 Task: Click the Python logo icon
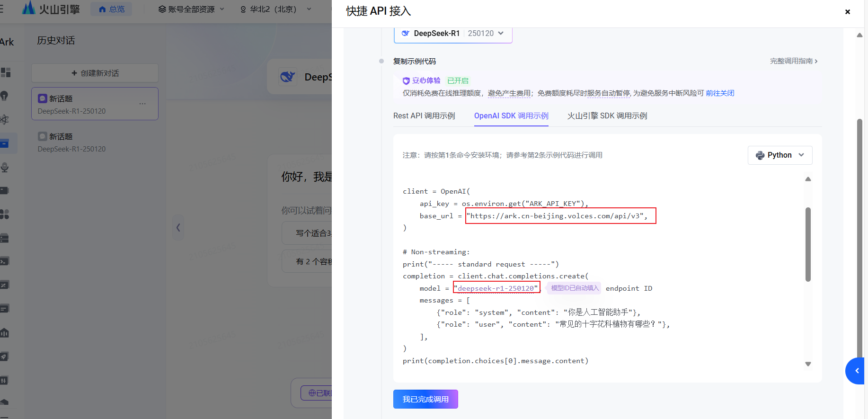coord(760,155)
